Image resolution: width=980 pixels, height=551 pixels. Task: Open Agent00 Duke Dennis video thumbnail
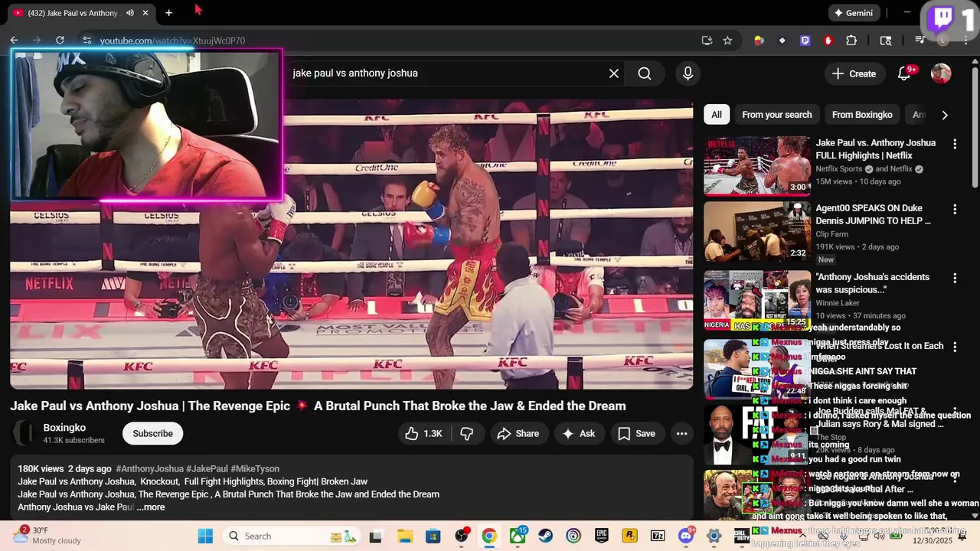[757, 232]
